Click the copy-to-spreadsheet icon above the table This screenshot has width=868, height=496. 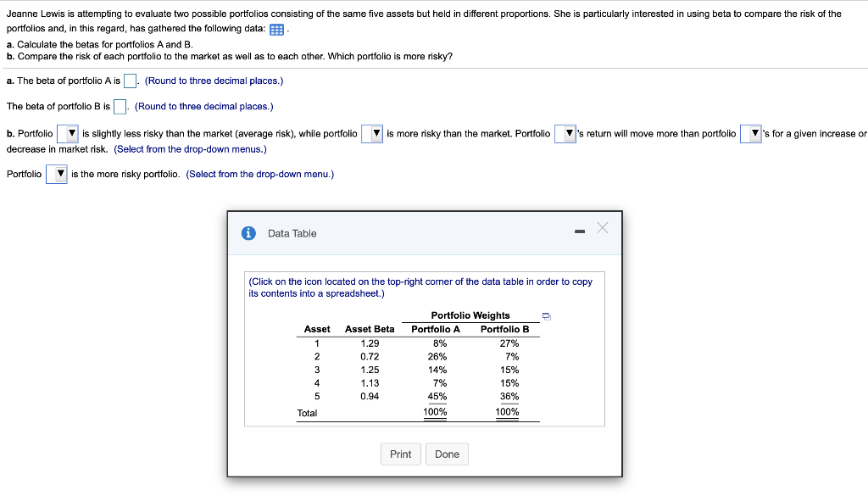(547, 315)
